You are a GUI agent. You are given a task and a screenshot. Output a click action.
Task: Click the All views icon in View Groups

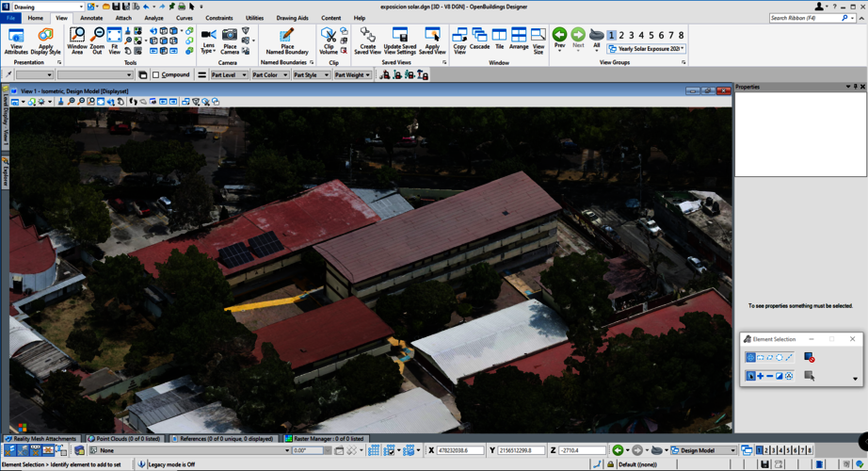coord(596,39)
